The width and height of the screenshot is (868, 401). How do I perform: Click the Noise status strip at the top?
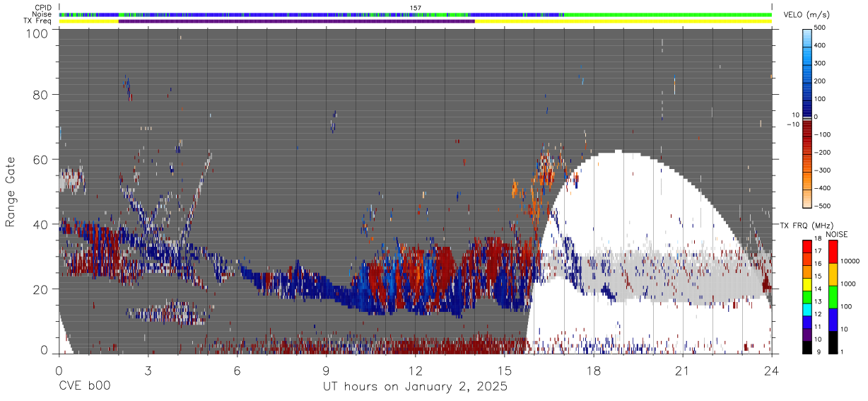416,14
